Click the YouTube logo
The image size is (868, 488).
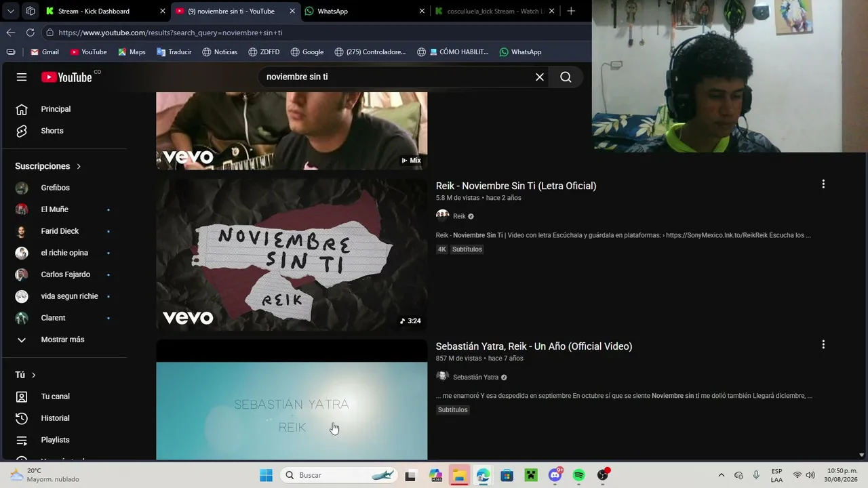(66, 77)
